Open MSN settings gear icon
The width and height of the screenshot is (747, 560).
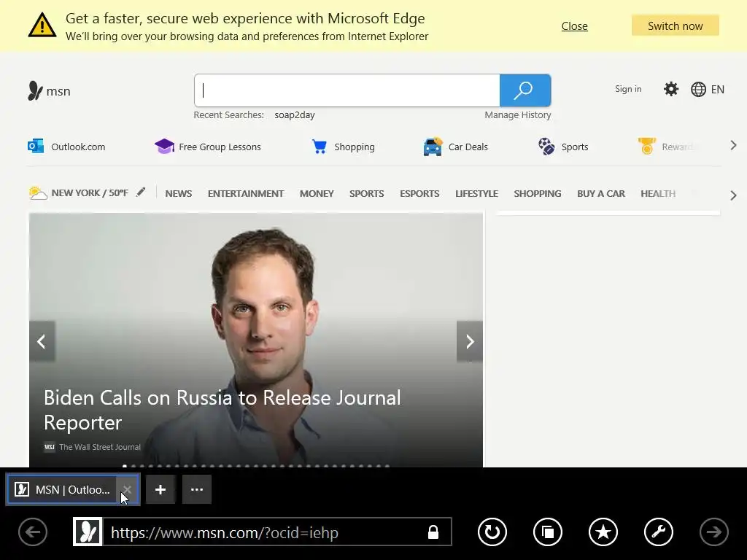[x=671, y=89]
